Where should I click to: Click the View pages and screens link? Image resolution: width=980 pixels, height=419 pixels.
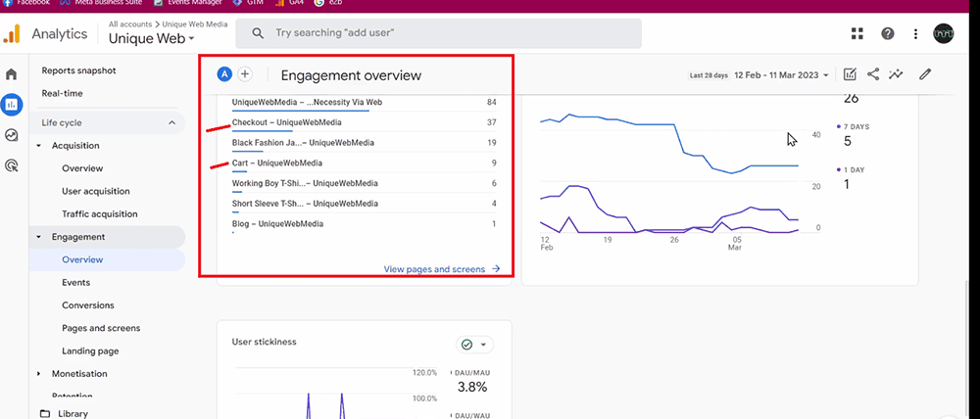441,268
